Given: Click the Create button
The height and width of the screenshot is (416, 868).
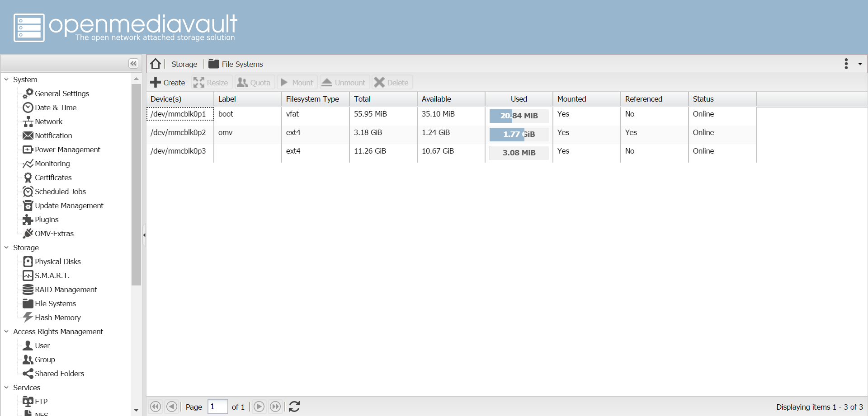Looking at the screenshot, I should click(x=168, y=83).
